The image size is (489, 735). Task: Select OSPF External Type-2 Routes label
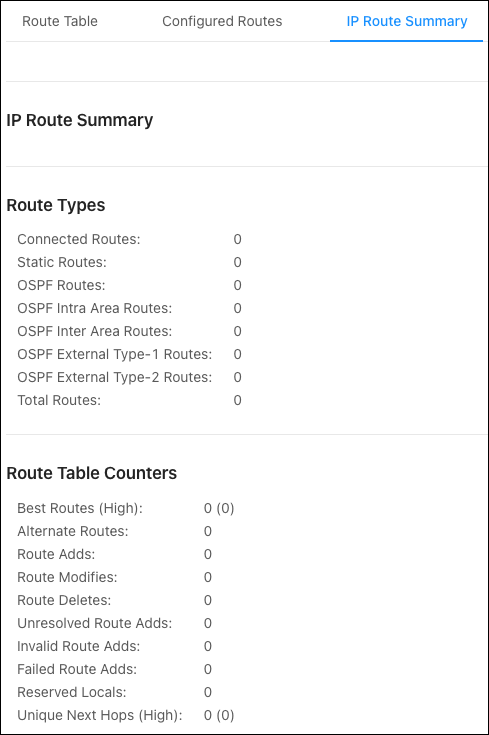[115, 377]
